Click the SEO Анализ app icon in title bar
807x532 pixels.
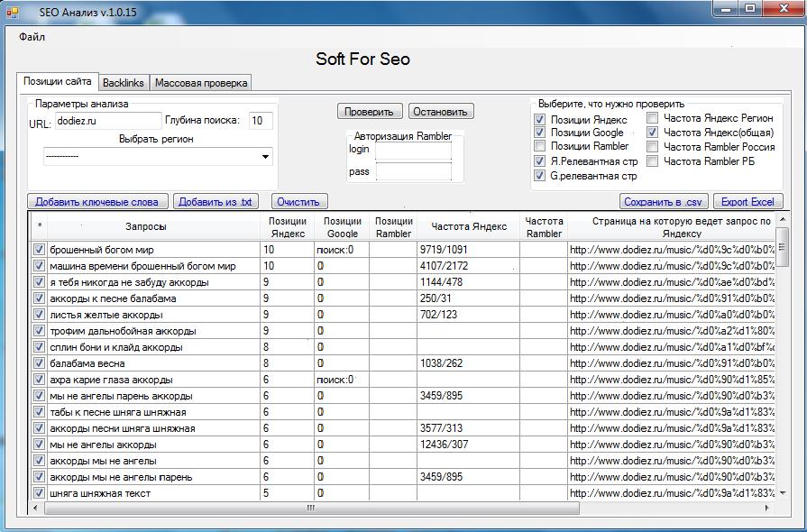click(x=13, y=12)
